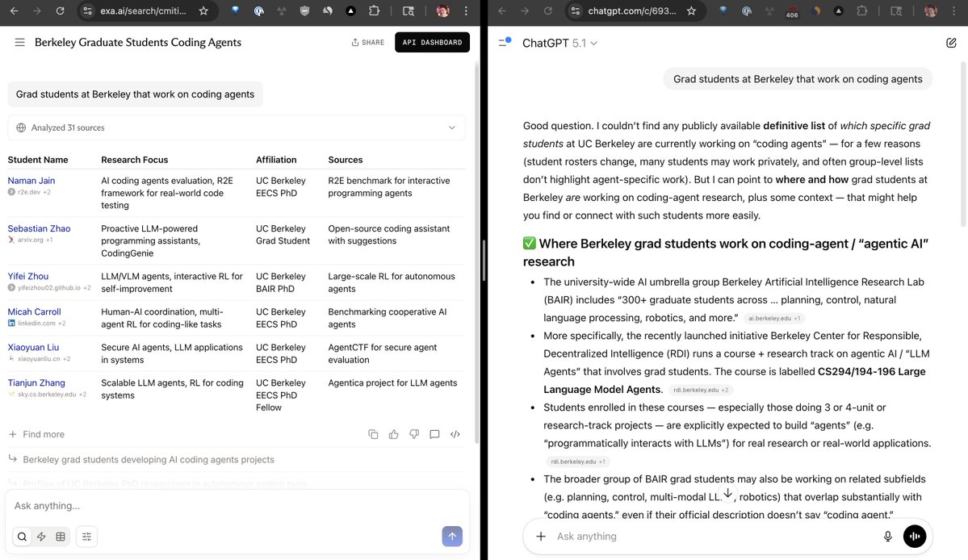Open Sebastian Zhao's profile link
Screen dimensions: 968x560
(39, 228)
